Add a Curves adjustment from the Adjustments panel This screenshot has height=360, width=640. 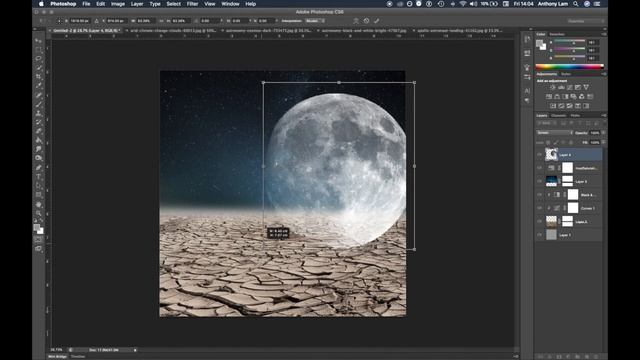click(569, 87)
